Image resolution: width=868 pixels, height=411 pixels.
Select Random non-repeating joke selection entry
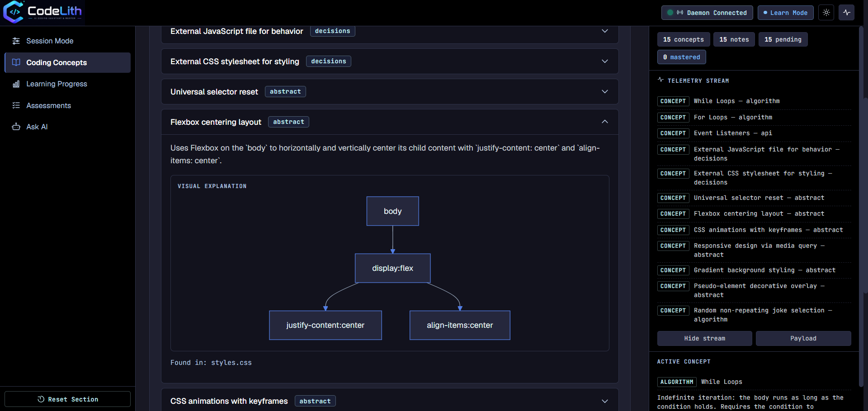[754, 315]
